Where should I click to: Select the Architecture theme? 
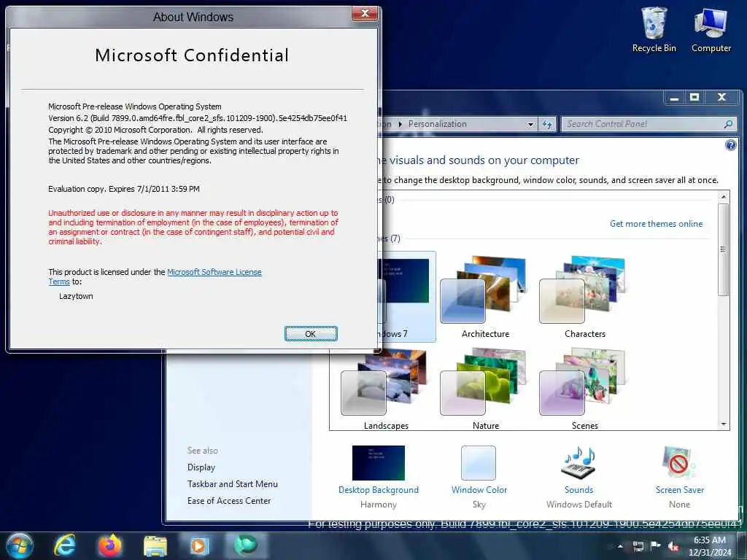[485, 296]
